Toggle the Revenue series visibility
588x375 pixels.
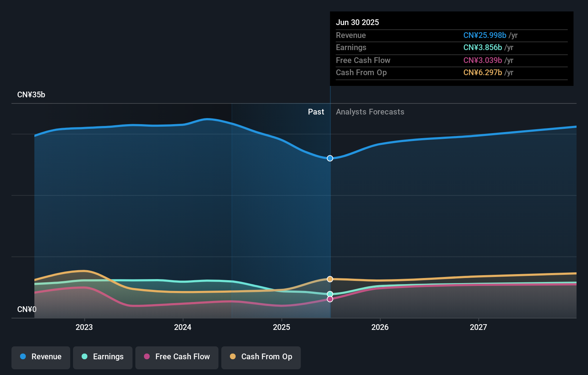[x=40, y=357]
